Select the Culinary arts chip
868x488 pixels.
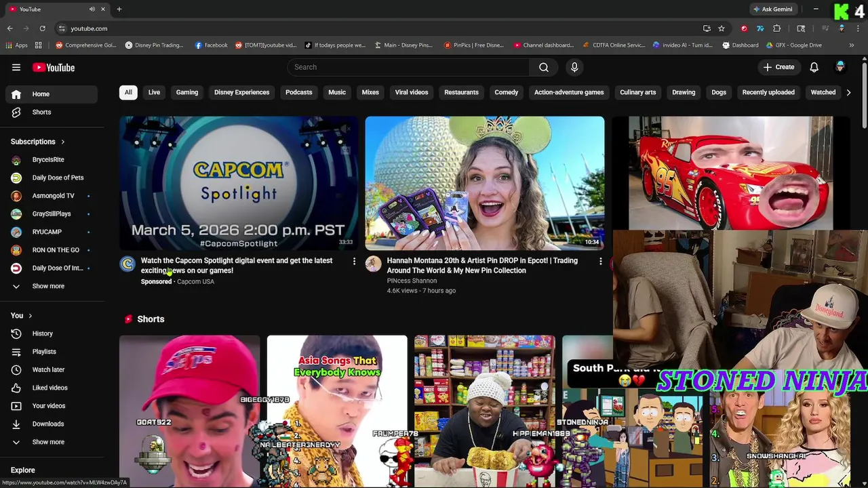click(637, 92)
